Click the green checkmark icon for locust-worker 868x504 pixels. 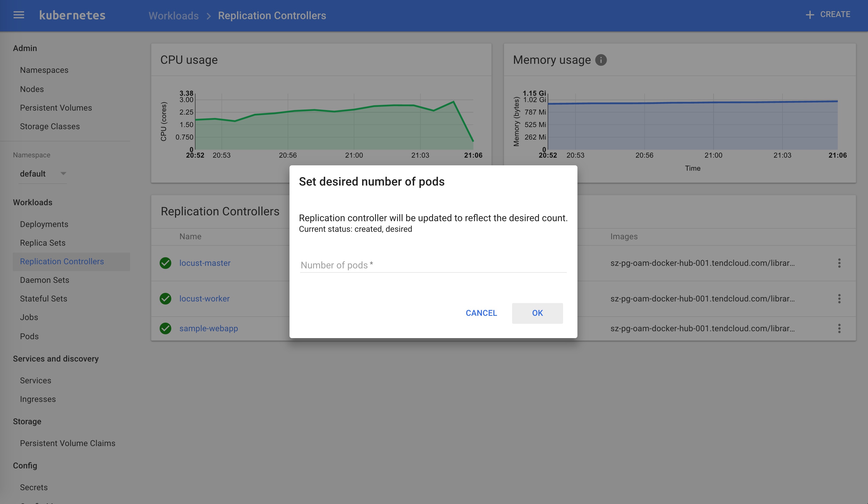tap(165, 298)
